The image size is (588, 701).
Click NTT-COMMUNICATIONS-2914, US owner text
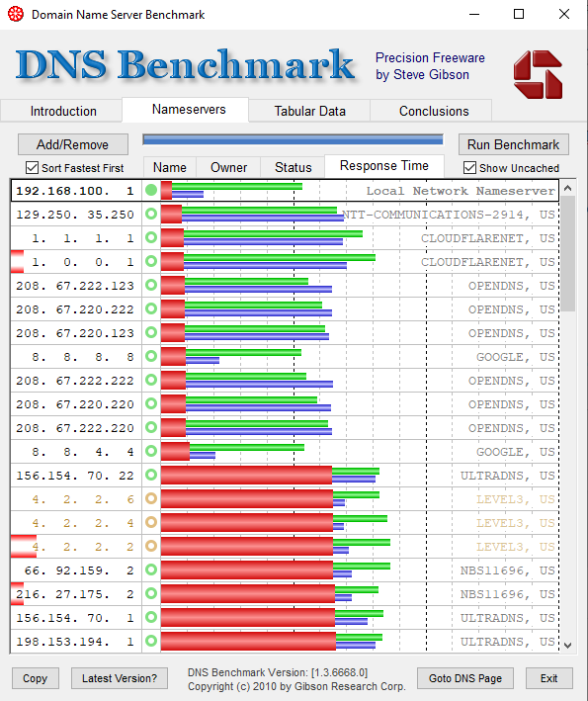(449, 215)
